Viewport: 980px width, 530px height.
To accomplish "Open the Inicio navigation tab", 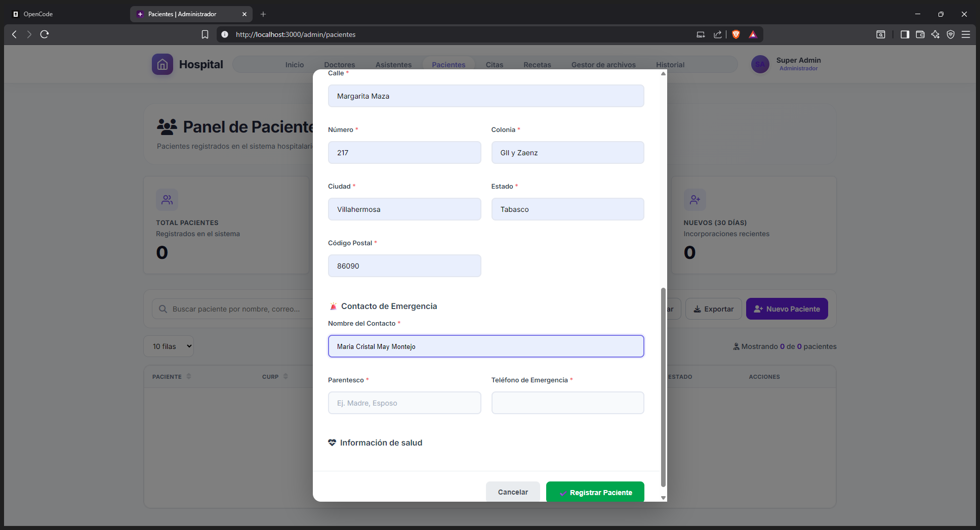I will coord(295,65).
